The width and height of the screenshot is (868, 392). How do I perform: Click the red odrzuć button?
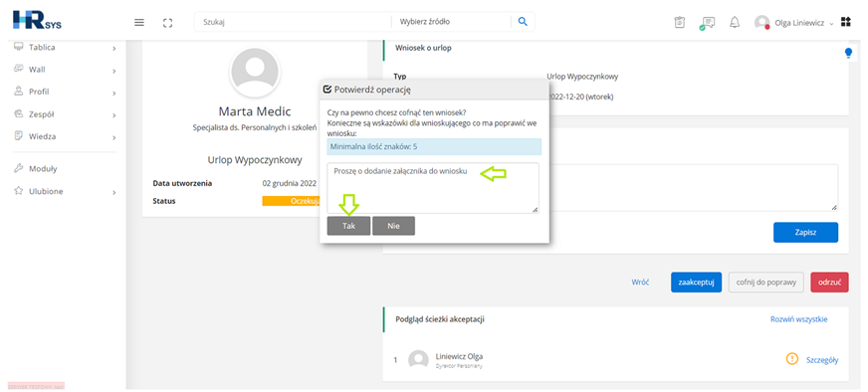pyautogui.click(x=829, y=283)
